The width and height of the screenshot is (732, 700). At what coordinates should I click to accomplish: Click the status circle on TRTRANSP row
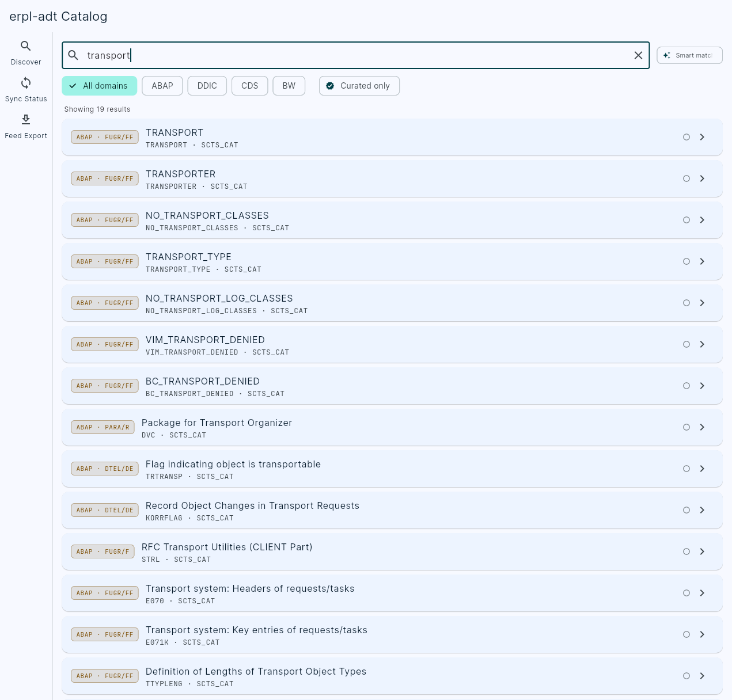(687, 469)
